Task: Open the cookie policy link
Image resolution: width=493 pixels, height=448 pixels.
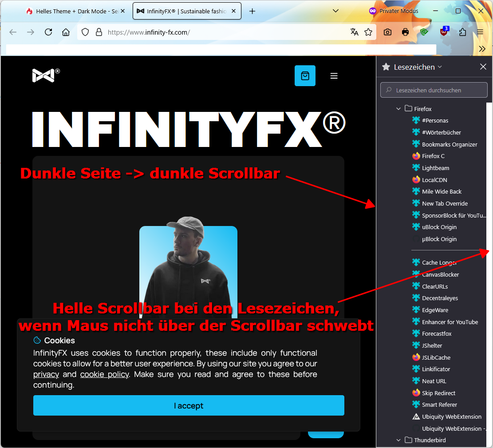Action: 104,374
